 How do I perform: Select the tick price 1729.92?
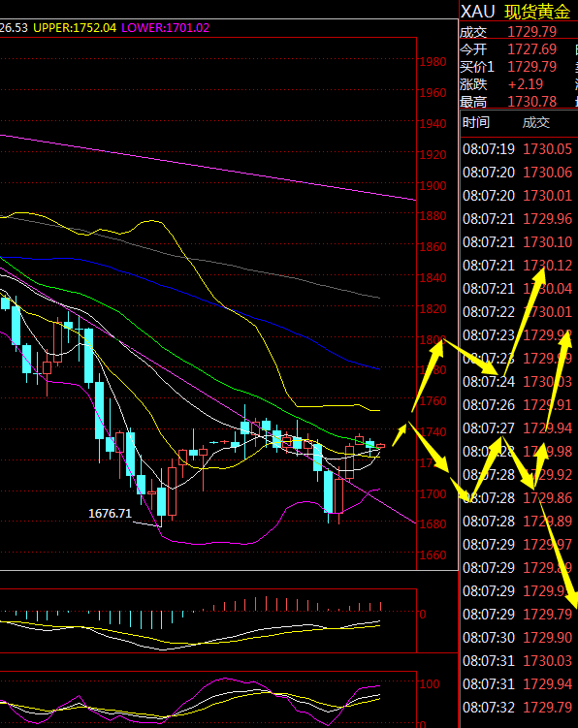click(x=548, y=474)
